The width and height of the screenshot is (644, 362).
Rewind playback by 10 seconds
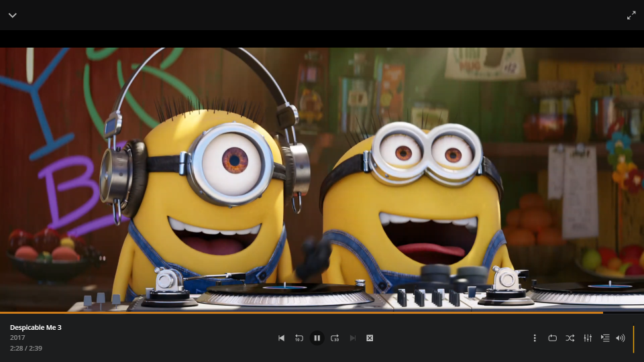point(299,338)
